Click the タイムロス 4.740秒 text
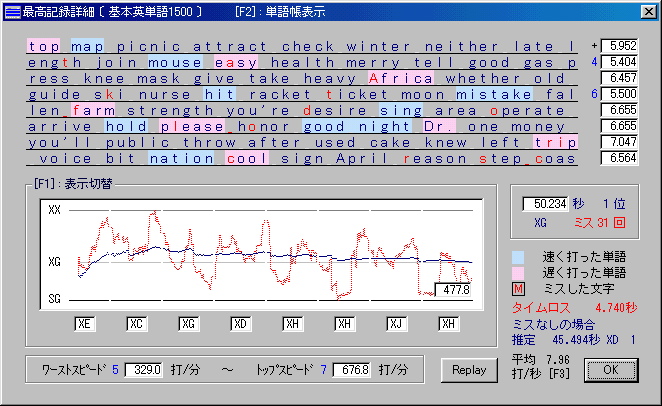The image size is (662, 406). (575, 308)
